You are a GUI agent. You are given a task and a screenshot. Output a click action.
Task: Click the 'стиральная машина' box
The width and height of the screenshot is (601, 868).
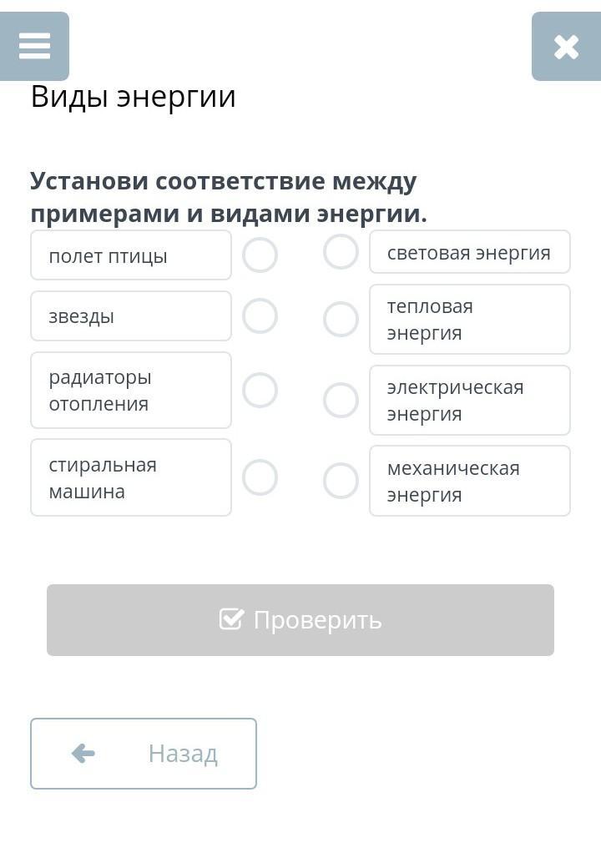[x=131, y=477]
